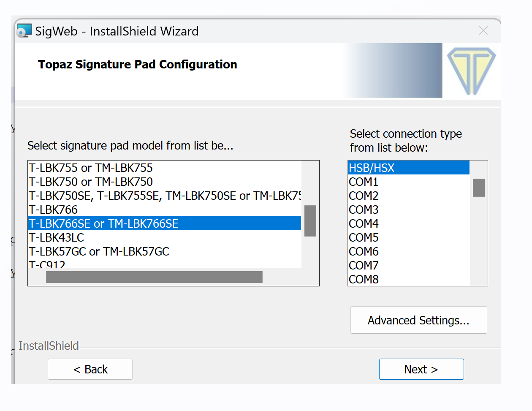Click the Topaz logo in header
The height and width of the screenshot is (411, 532).
point(471,71)
